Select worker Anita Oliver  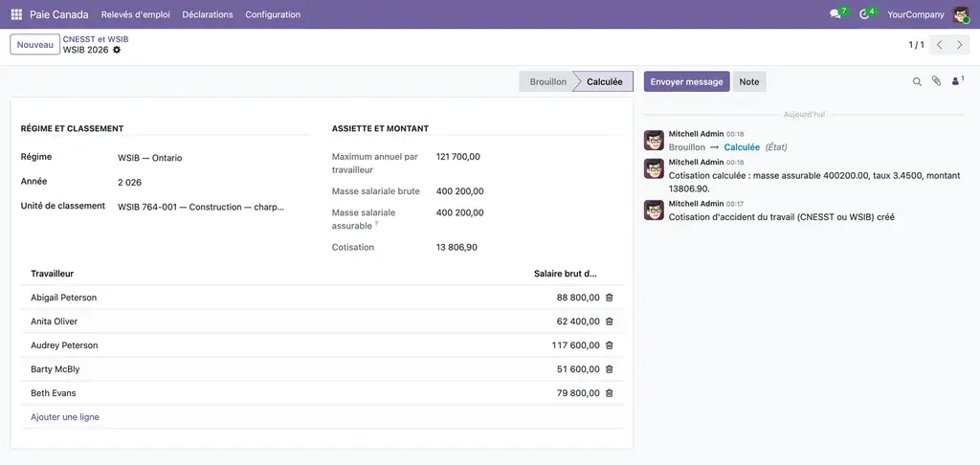55,321
